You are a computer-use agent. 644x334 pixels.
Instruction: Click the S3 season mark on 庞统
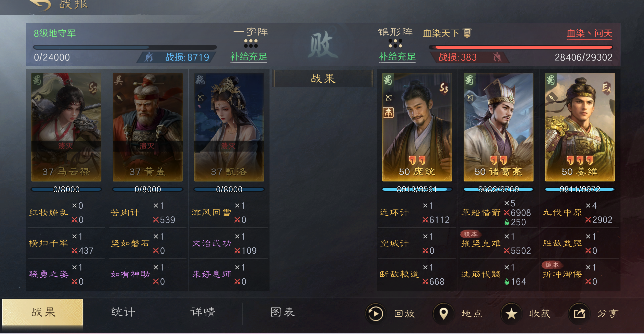[444, 89]
